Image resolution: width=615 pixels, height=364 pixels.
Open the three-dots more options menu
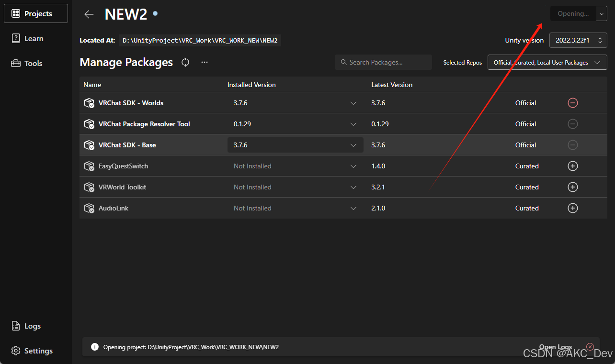(x=205, y=62)
